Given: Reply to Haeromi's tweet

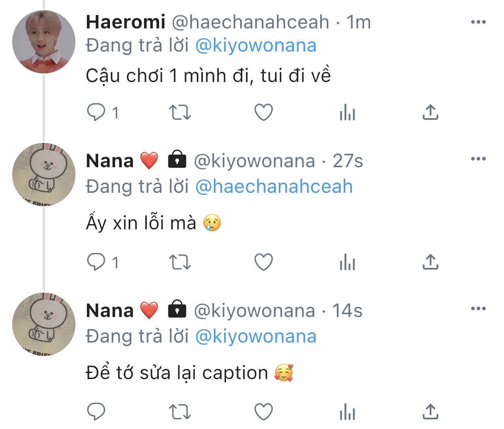Looking at the screenshot, I should (x=97, y=112).
